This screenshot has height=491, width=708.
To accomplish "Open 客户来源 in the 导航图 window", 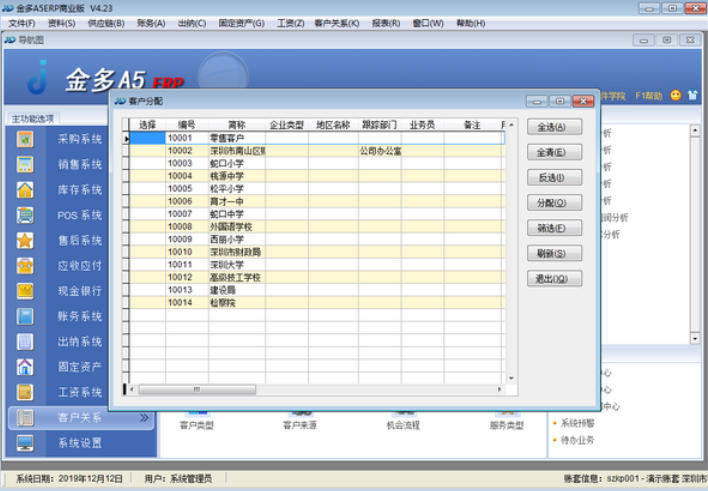I will click(300, 425).
